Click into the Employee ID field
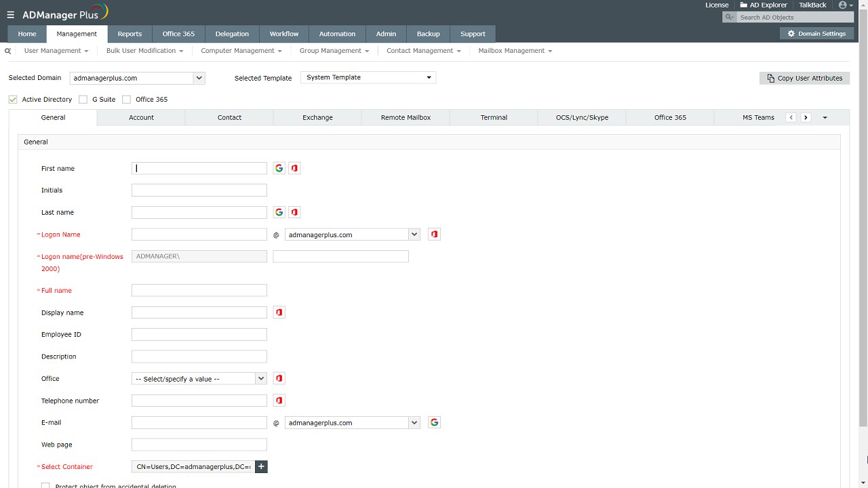The width and height of the screenshot is (868, 488). [199, 334]
